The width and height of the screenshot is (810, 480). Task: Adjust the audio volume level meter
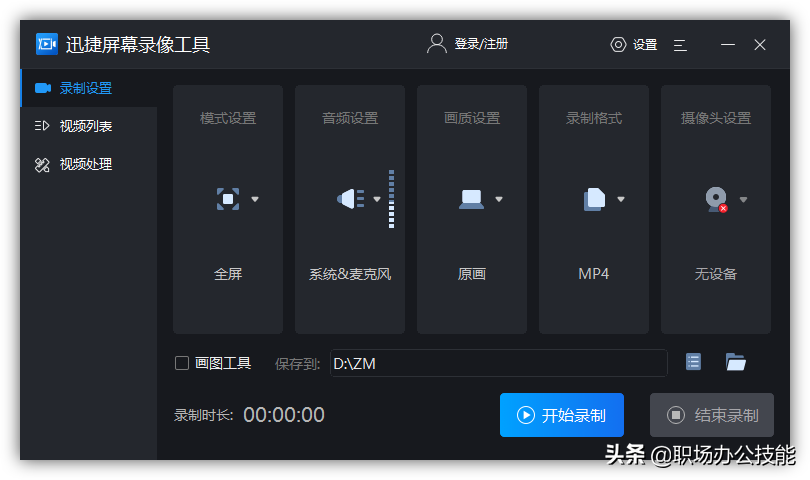click(x=392, y=198)
